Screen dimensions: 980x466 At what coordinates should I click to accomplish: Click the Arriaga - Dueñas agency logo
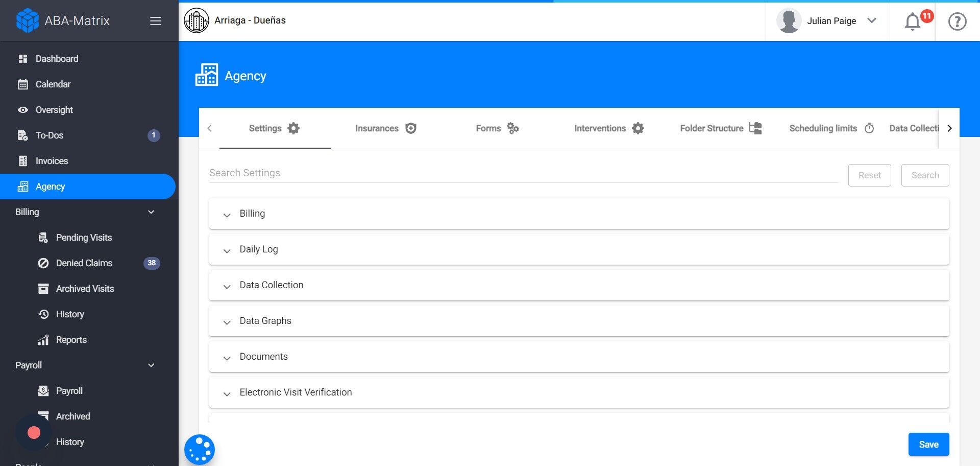pos(197,20)
